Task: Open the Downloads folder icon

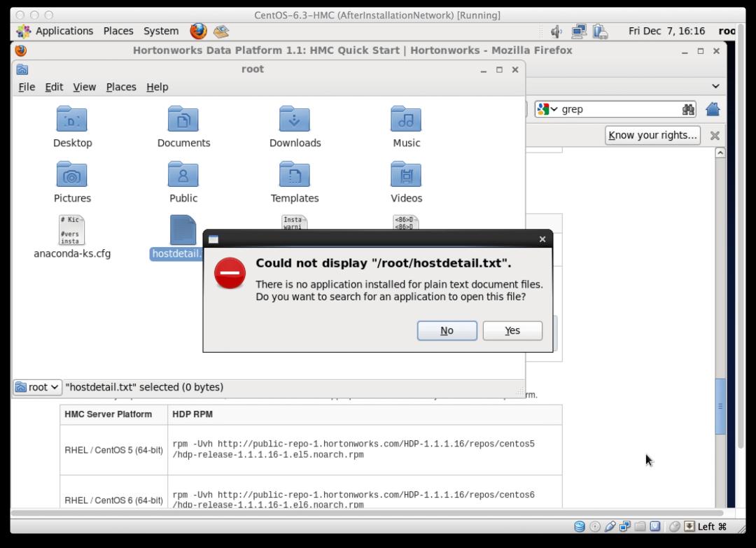Action: click(x=294, y=120)
